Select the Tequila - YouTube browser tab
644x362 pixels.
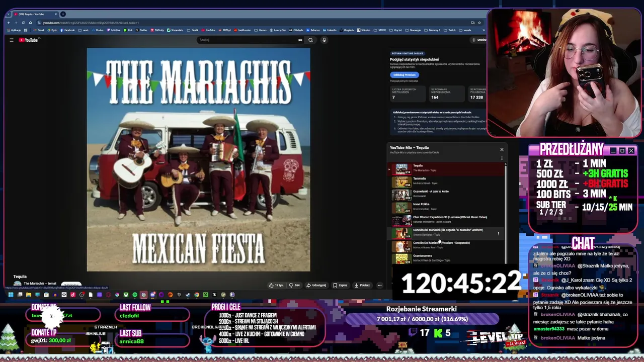(34, 14)
